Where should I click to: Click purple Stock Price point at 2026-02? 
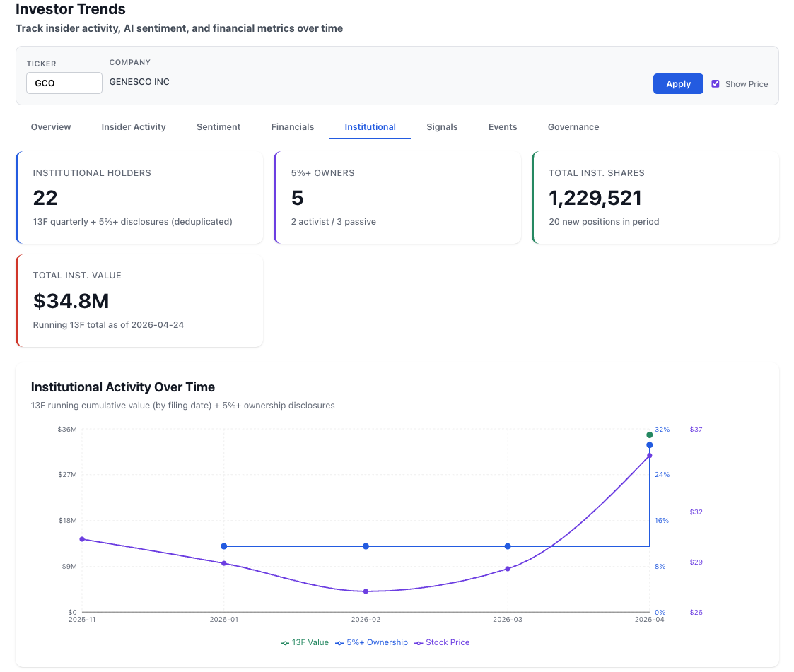[366, 591]
